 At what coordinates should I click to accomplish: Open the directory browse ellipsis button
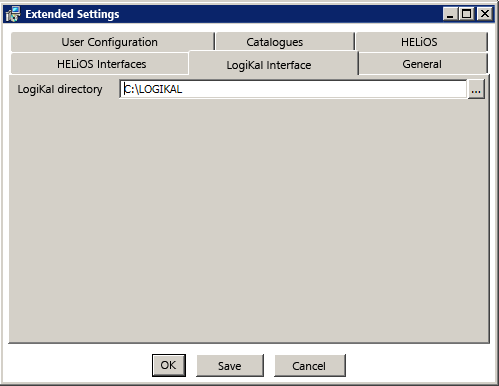[x=476, y=89]
